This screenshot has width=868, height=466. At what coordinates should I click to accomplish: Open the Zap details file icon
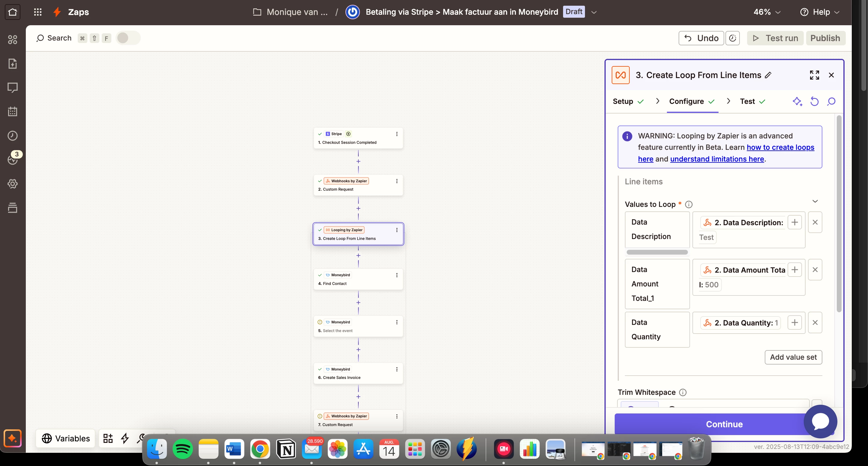coord(13,64)
